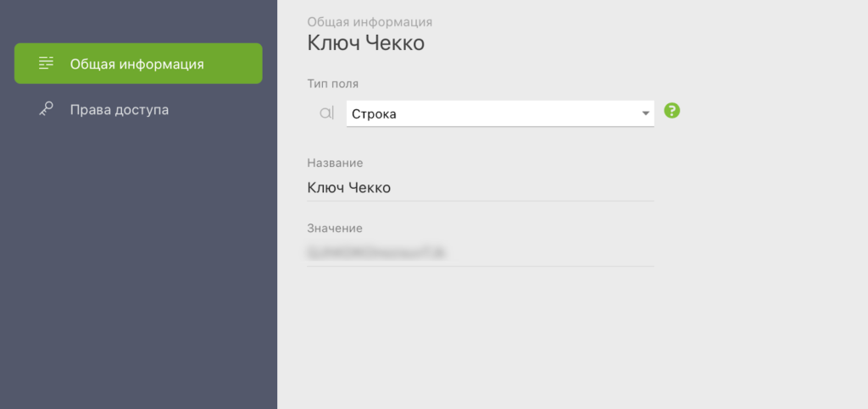This screenshot has height=409, width=868.
Task: Click the search icon beside the field type
Action: (x=326, y=113)
